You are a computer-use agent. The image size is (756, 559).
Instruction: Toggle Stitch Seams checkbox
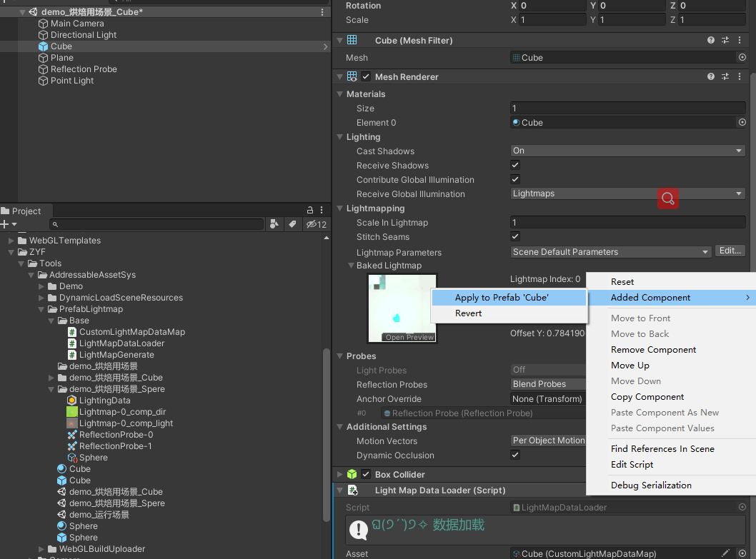515,236
